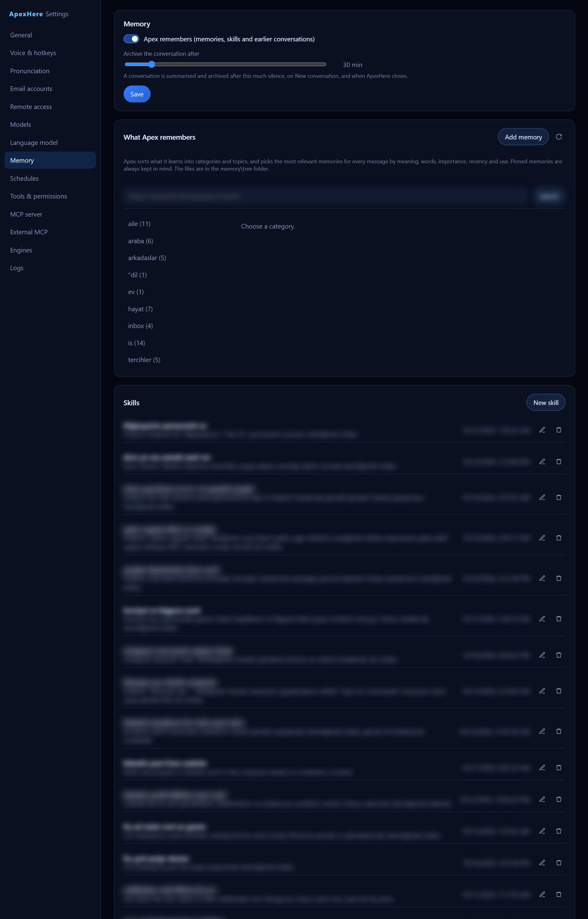588x919 pixels.
Task: Focus the memory search input field
Action: (326, 196)
